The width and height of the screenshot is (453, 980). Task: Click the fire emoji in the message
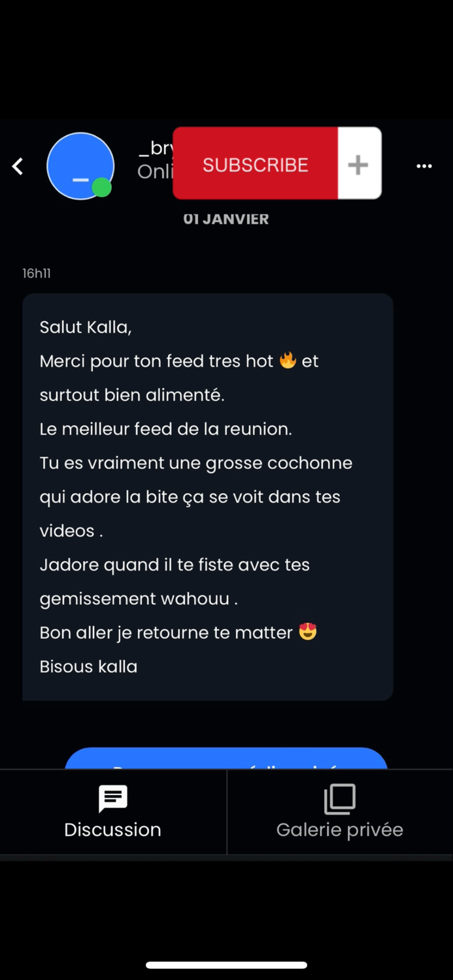[288, 361]
